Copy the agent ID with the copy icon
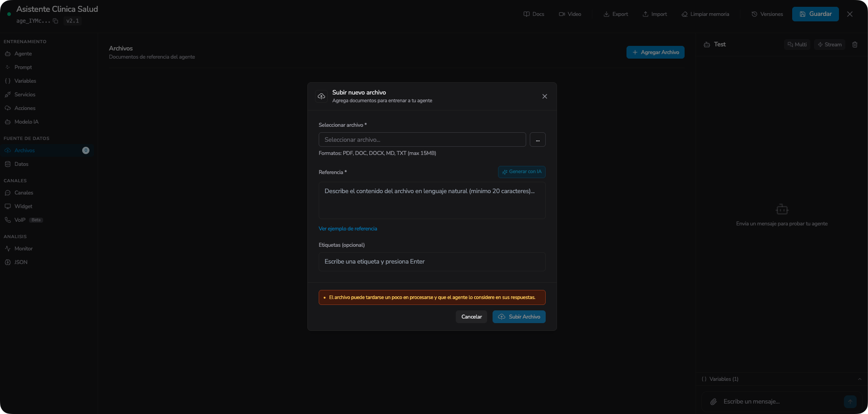This screenshot has height=414, width=868. coord(55,21)
